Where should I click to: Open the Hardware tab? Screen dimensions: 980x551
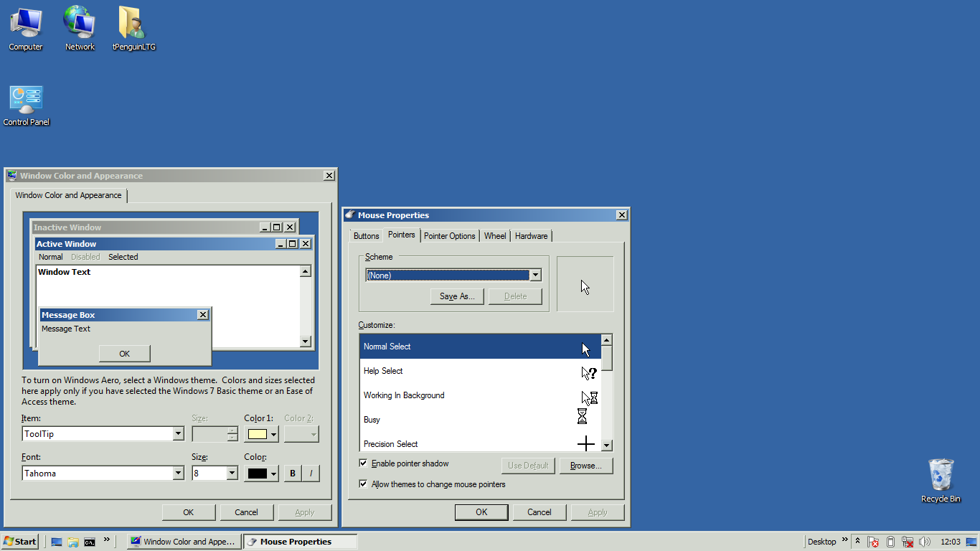click(531, 236)
